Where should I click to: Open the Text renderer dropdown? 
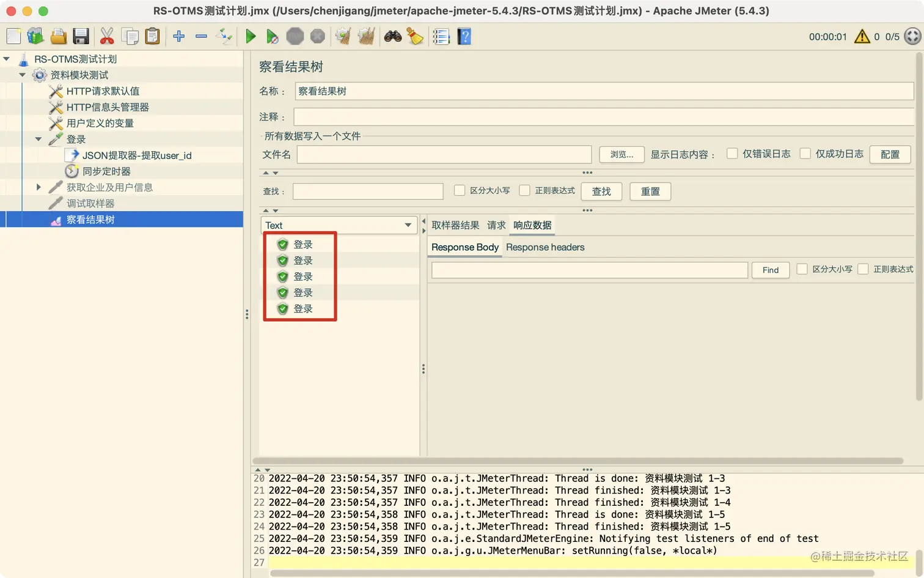(x=339, y=225)
